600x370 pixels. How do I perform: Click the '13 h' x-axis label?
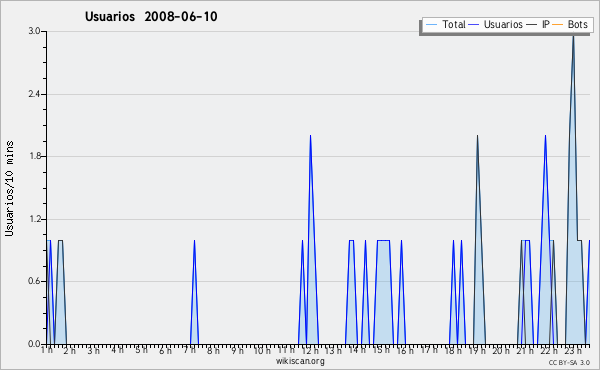tap(334, 350)
